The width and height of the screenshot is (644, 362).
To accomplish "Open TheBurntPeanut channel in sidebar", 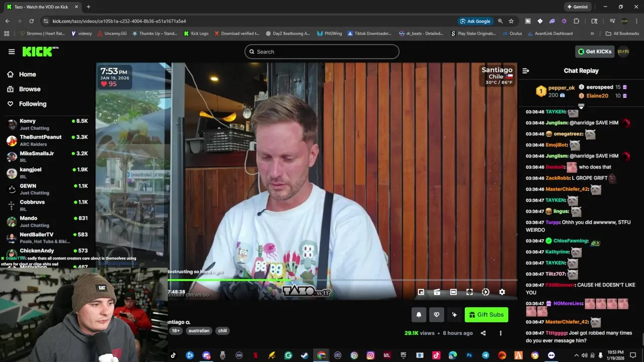I will click(x=48, y=140).
